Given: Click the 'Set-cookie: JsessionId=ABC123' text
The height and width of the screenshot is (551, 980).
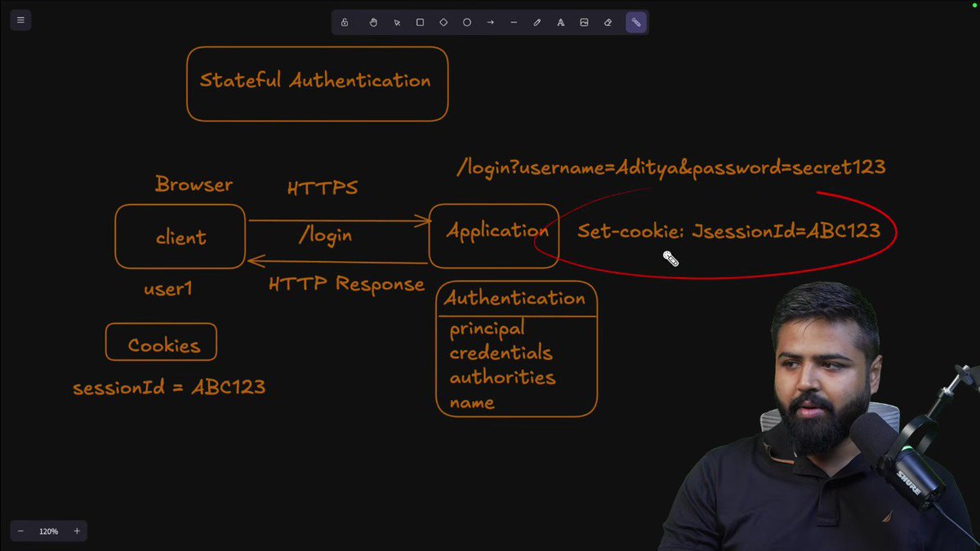Looking at the screenshot, I should (x=728, y=231).
